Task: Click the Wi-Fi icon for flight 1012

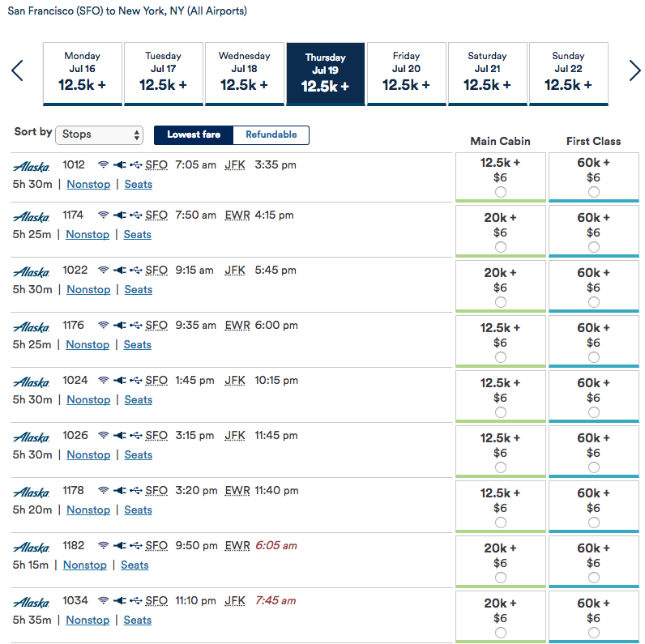Action: (103, 165)
